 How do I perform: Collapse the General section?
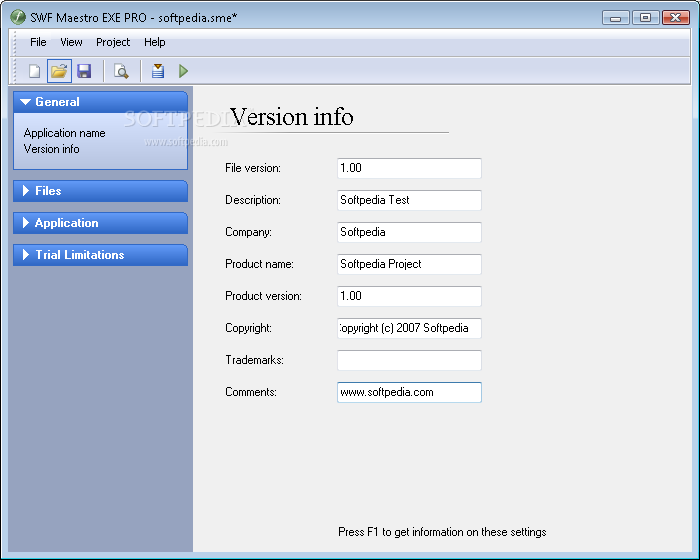(x=100, y=102)
